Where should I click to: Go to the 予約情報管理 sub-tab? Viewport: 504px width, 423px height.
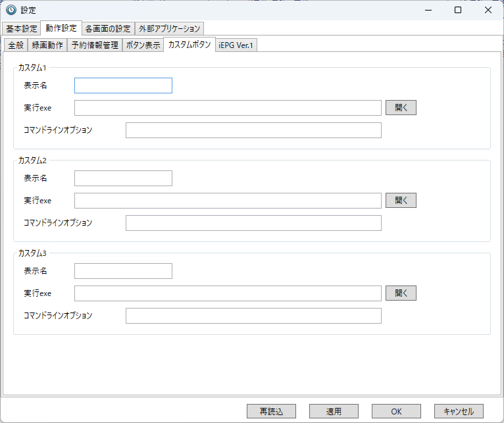[95, 45]
